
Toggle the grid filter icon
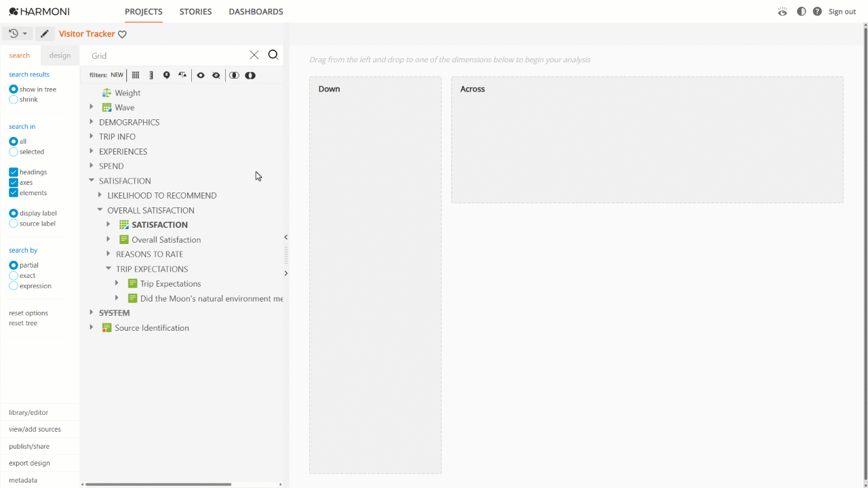click(x=136, y=75)
